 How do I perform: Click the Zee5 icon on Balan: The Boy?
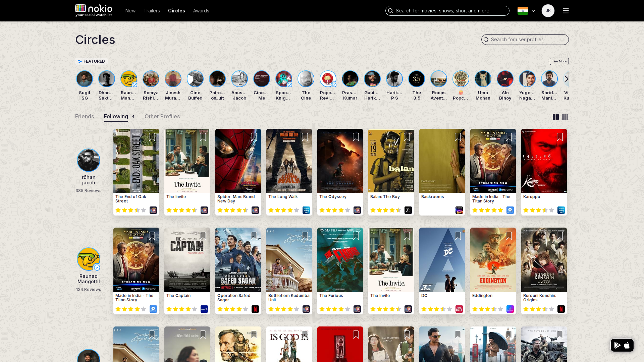point(408,210)
